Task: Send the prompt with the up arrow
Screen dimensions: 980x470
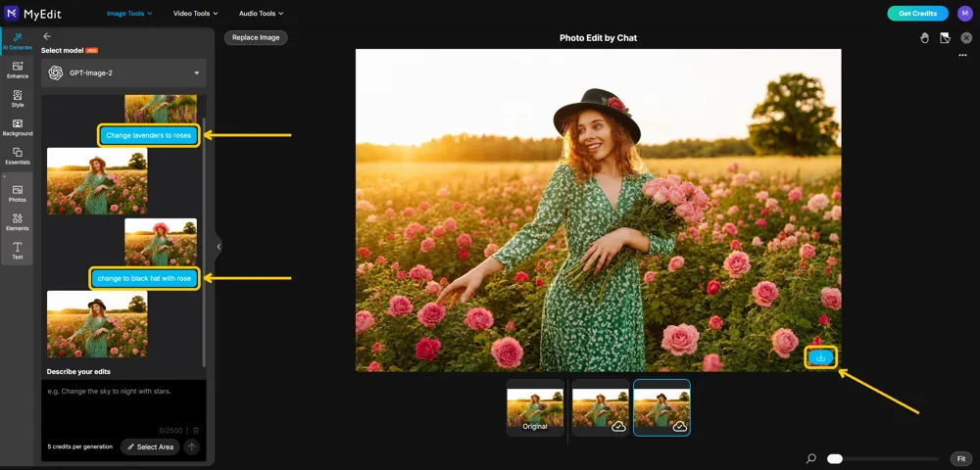Action: pos(192,446)
